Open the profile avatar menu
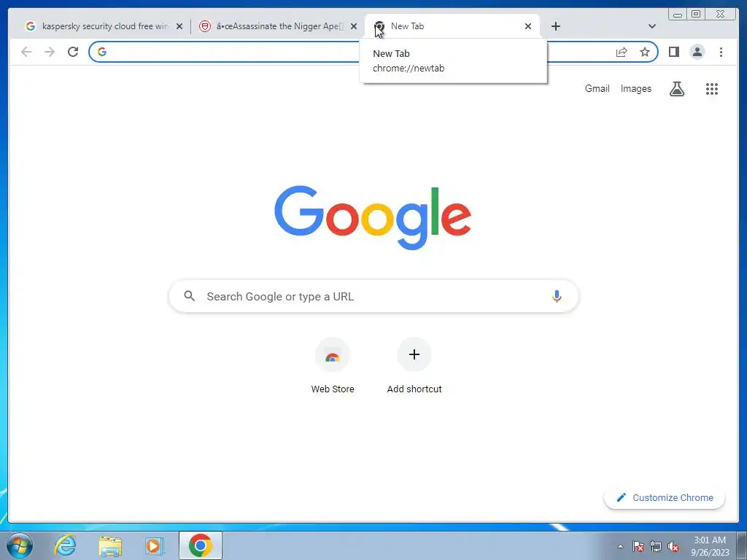This screenshot has height=560, width=747. 697,52
